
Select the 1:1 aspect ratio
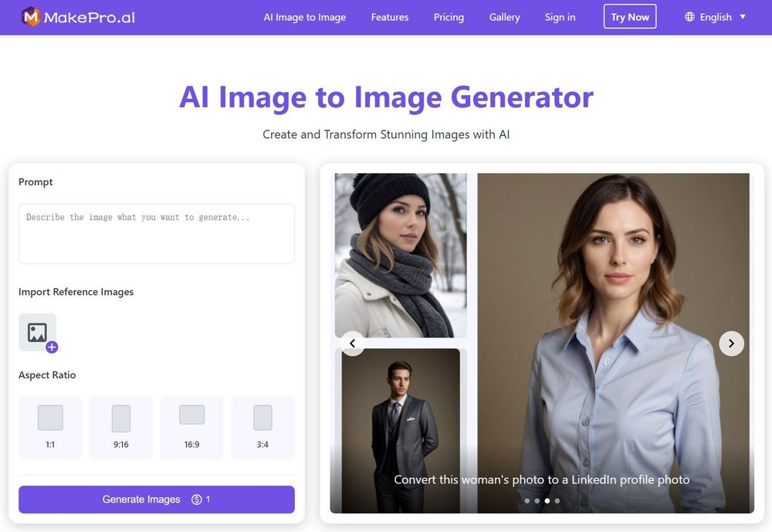click(x=50, y=427)
